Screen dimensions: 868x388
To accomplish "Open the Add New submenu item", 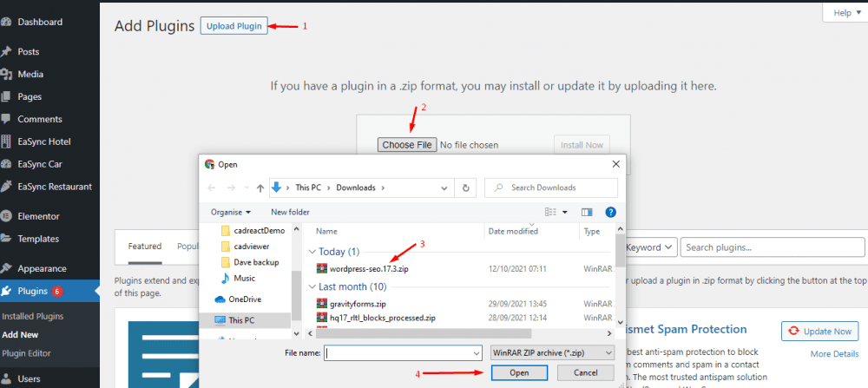I will (21, 335).
